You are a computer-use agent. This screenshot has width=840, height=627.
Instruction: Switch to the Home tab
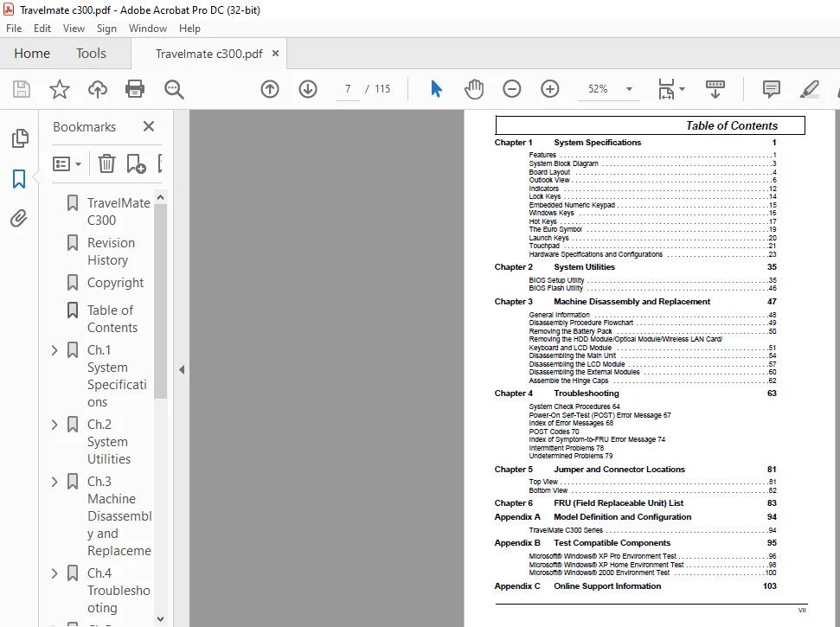[32, 53]
